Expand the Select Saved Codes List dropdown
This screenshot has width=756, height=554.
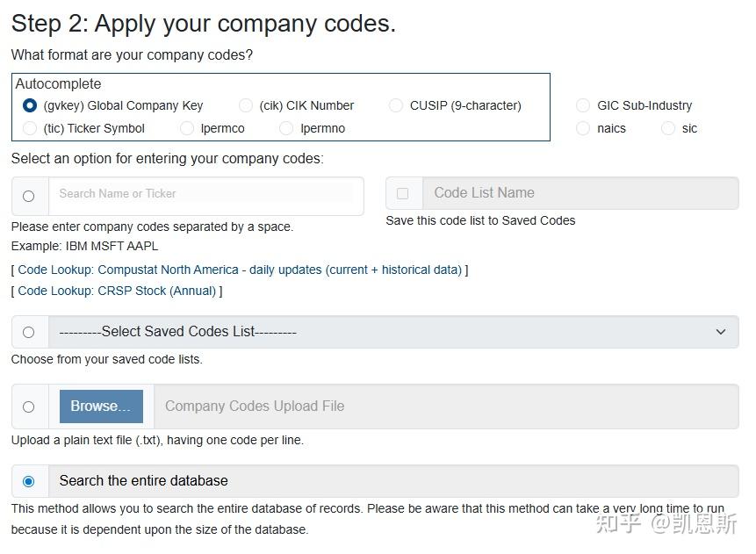[x=392, y=332]
